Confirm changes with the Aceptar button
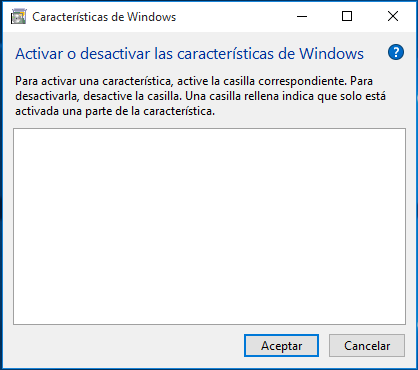 pos(281,346)
